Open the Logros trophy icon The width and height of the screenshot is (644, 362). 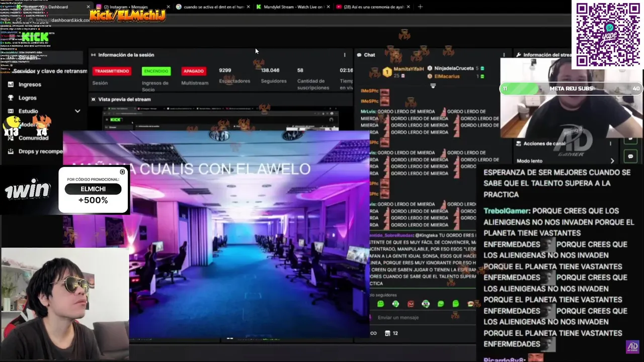pyautogui.click(x=11, y=98)
